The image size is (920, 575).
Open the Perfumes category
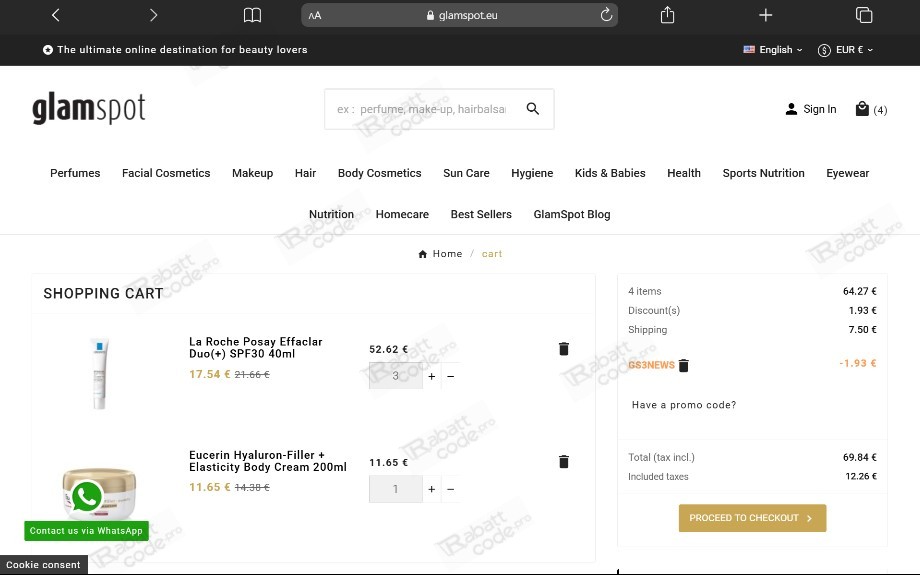[x=75, y=173]
